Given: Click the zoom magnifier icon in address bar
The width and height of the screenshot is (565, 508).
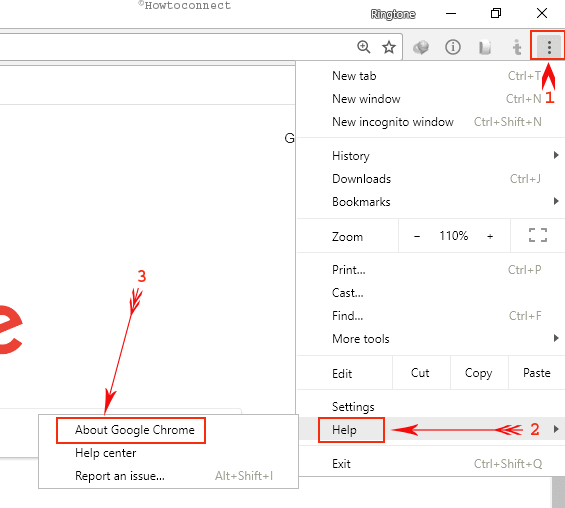Looking at the screenshot, I should click(x=364, y=47).
